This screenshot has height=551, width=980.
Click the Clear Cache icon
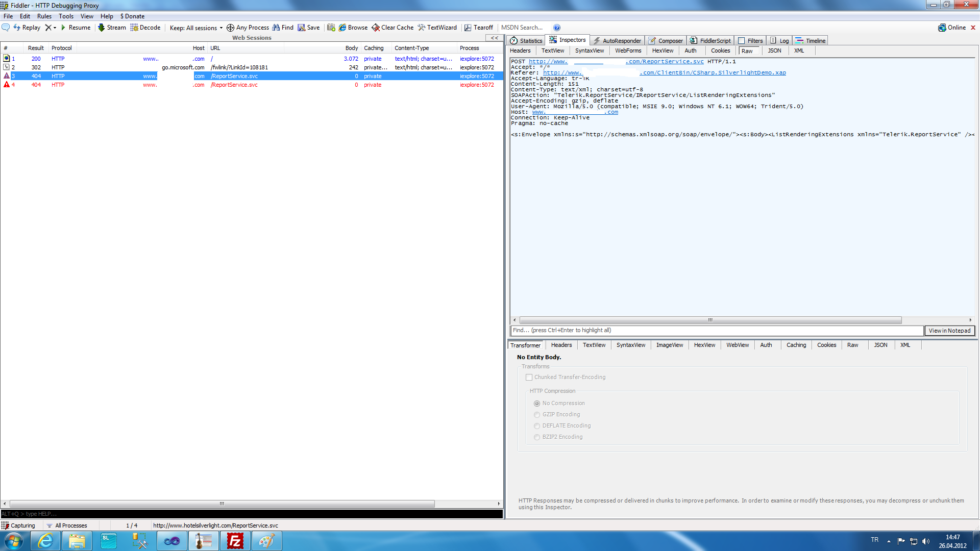[x=376, y=28]
